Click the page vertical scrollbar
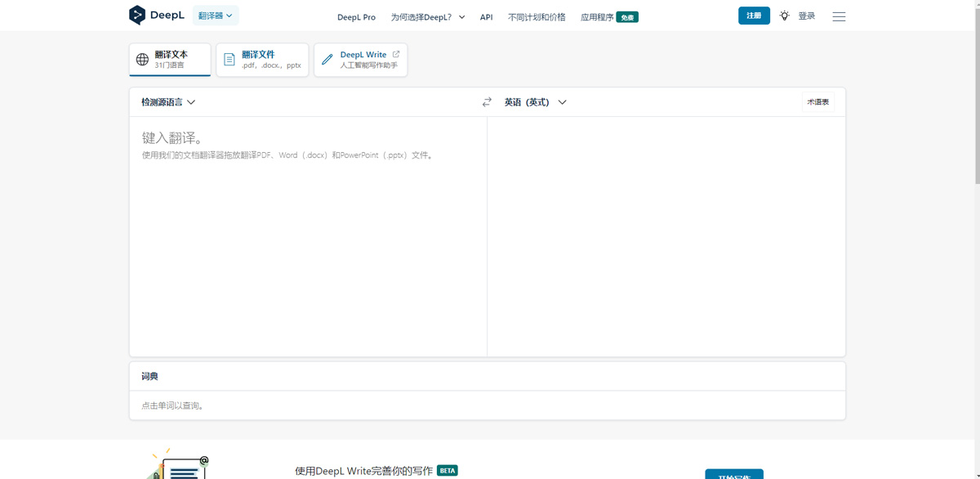The height and width of the screenshot is (479, 980). [x=976, y=98]
